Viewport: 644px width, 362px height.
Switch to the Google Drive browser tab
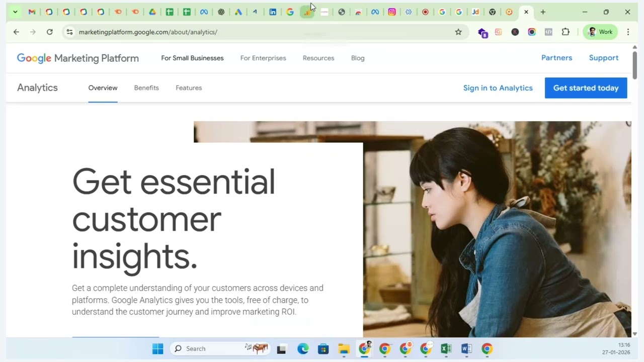152,12
